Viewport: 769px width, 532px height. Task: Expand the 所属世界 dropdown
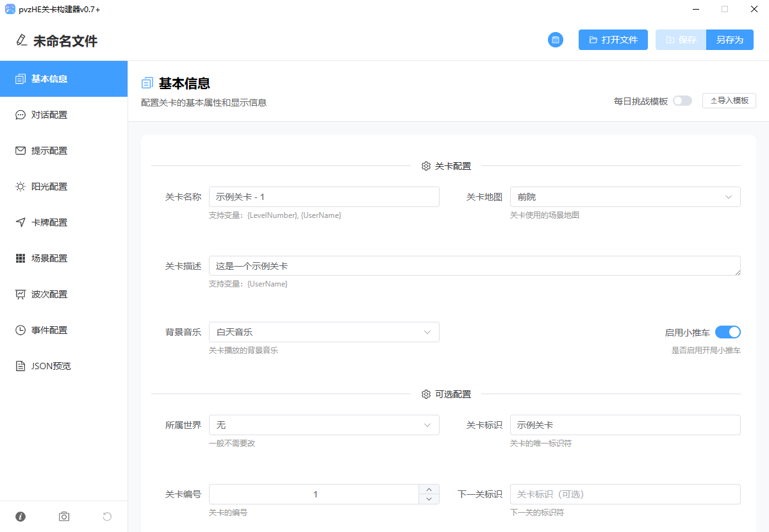click(324, 425)
